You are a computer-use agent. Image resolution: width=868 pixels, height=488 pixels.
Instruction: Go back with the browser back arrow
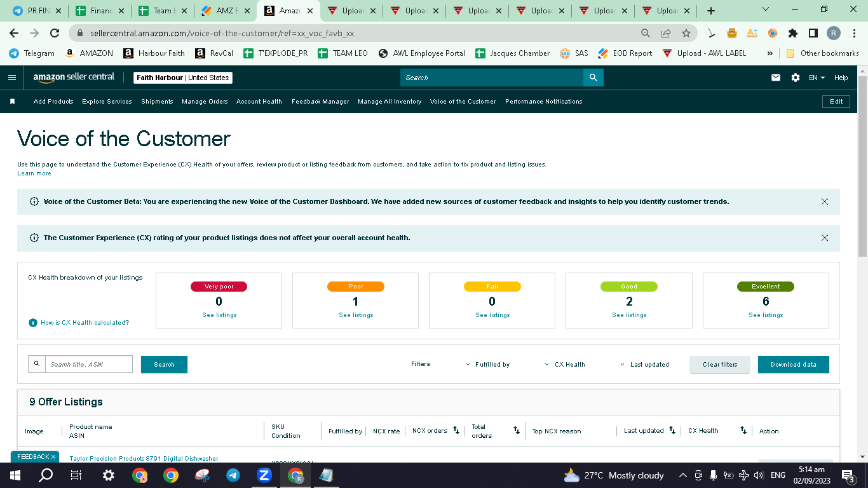point(14,33)
